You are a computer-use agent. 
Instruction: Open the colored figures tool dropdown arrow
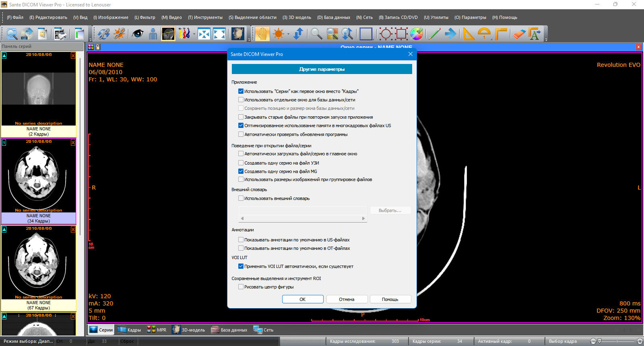pyautogui.click(x=194, y=34)
